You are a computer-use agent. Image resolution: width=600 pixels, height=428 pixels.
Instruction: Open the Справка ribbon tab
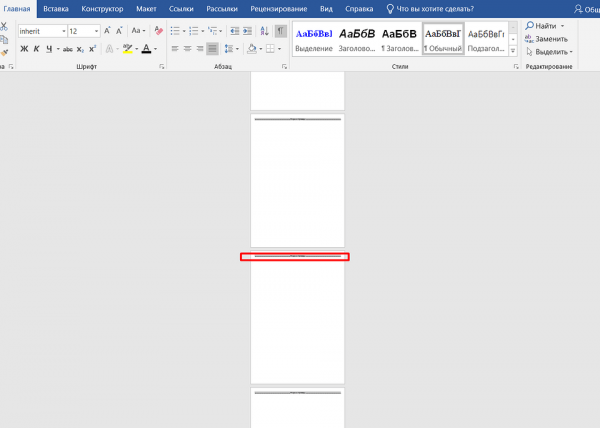(359, 9)
